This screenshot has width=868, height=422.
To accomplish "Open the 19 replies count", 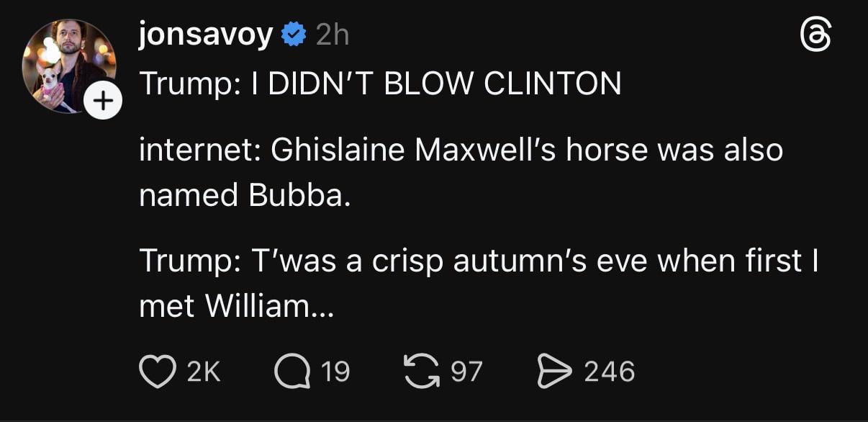I will click(x=335, y=372).
